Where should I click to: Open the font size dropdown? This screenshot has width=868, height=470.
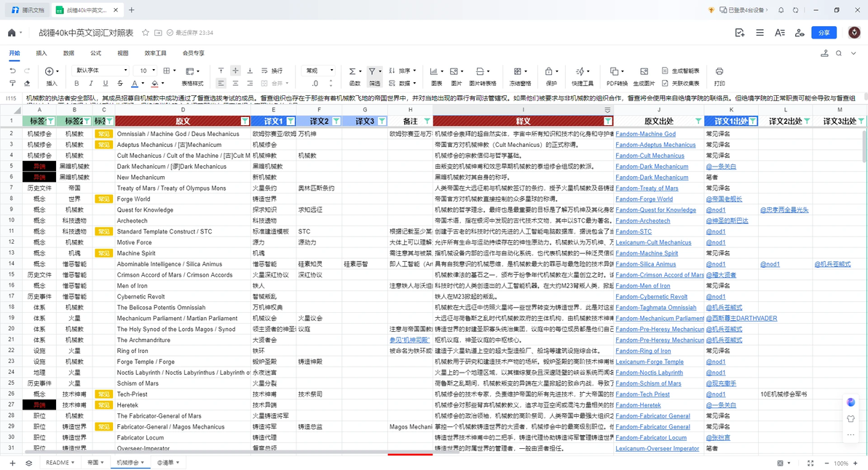click(x=146, y=71)
